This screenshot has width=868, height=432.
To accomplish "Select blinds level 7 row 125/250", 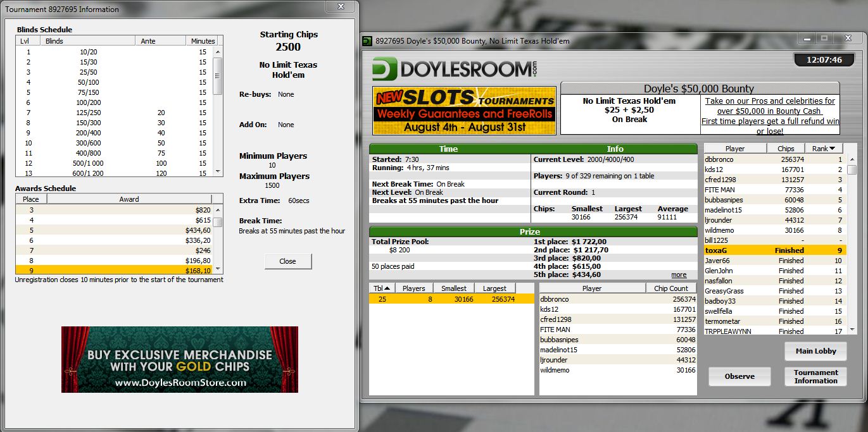I will (x=115, y=113).
